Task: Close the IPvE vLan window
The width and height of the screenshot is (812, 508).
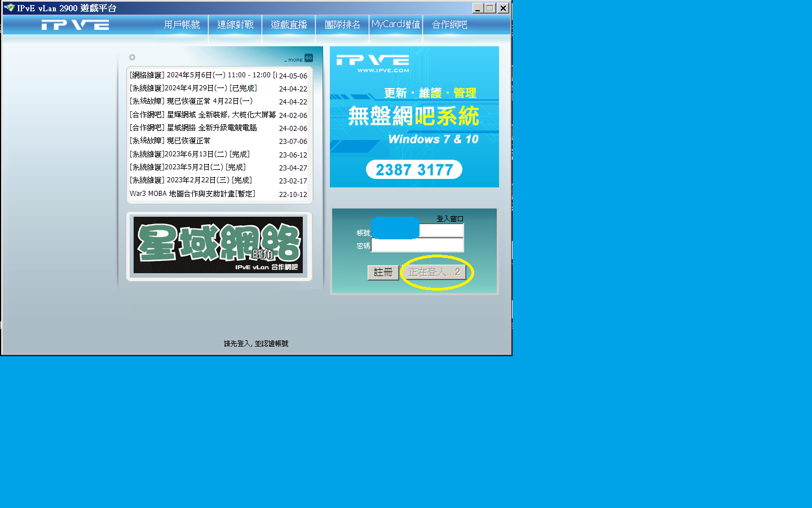Action: pyautogui.click(x=503, y=8)
